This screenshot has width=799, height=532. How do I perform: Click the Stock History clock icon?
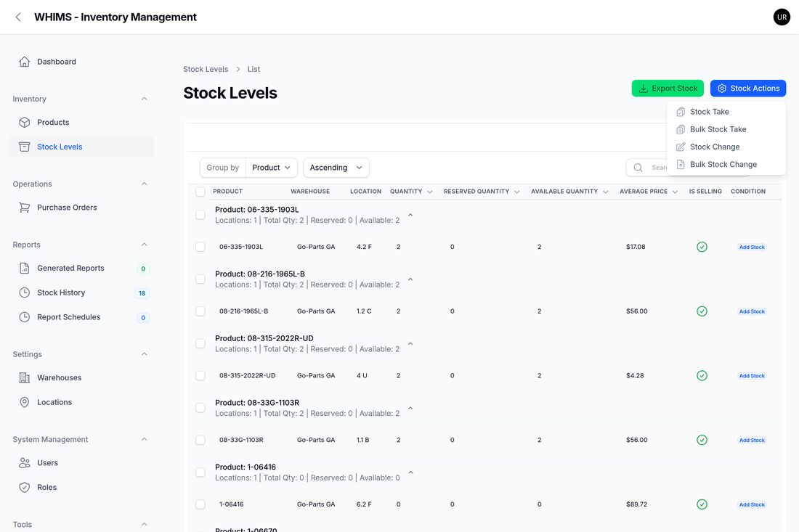[x=25, y=292]
